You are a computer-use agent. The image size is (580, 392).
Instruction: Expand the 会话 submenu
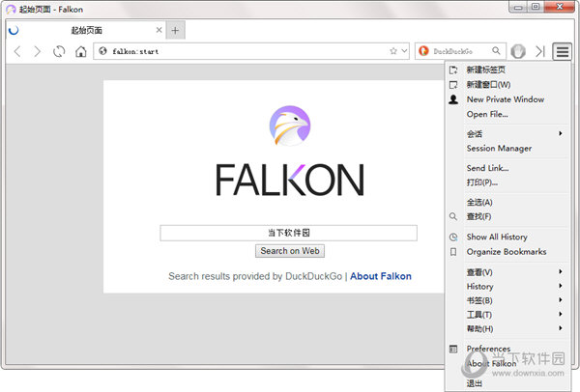(507, 134)
